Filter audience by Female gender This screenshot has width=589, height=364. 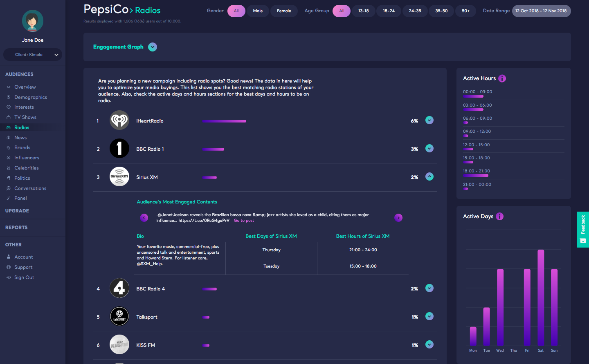pos(284,11)
